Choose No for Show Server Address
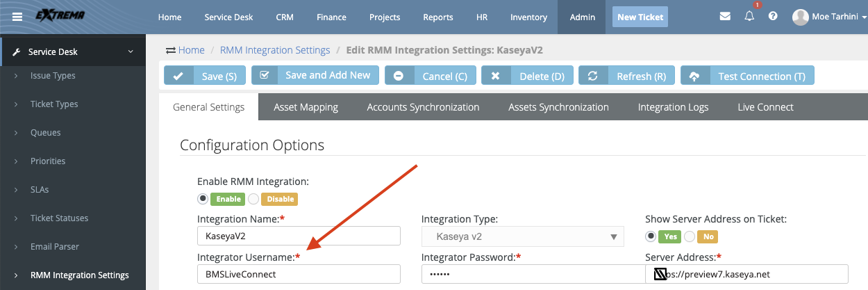 (x=690, y=236)
